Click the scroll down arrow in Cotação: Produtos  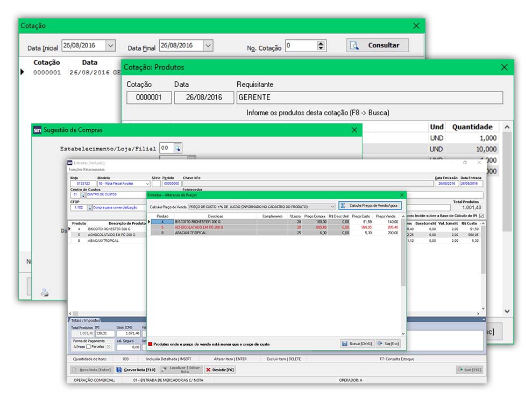pos(507,311)
